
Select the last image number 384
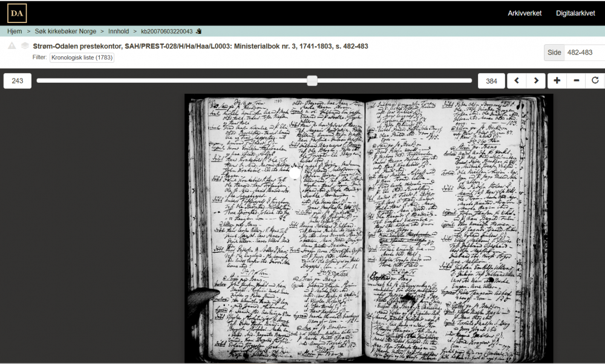point(491,80)
